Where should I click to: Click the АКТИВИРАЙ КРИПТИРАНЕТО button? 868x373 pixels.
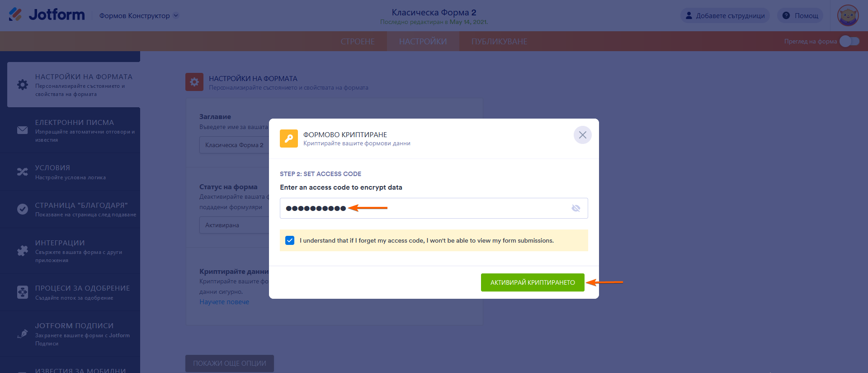point(532,282)
